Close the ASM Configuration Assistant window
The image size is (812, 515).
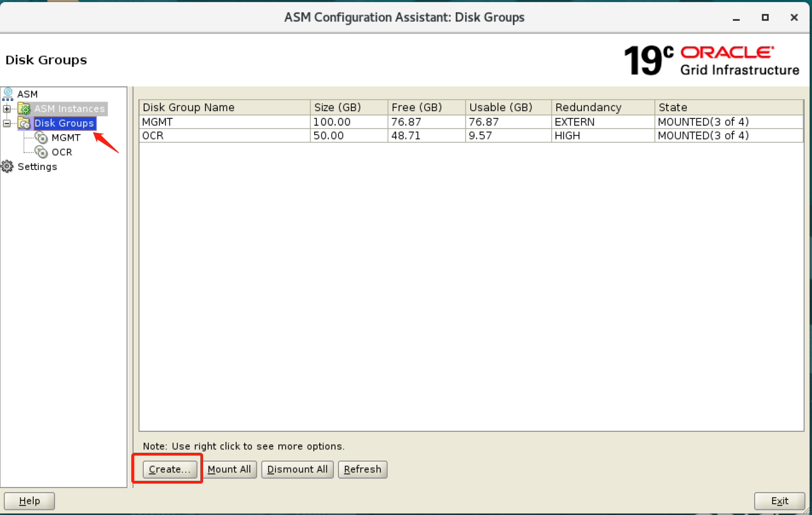point(794,18)
